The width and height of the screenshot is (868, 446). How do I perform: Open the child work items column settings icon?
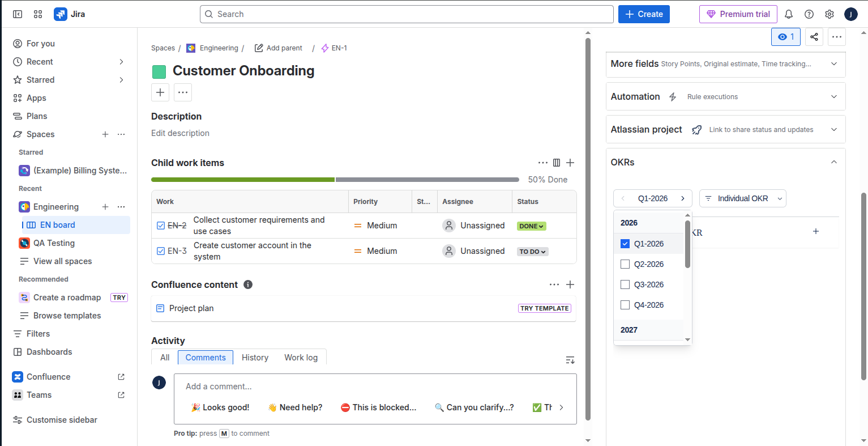point(557,163)
